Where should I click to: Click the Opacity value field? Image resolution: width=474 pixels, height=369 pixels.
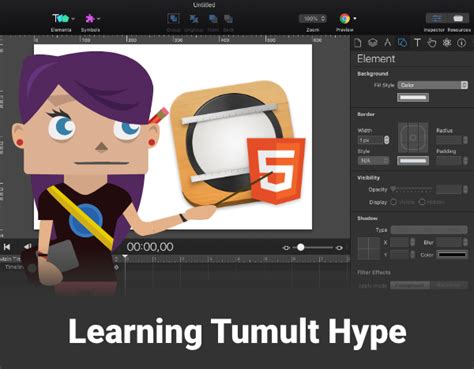(x=449, y=190)
